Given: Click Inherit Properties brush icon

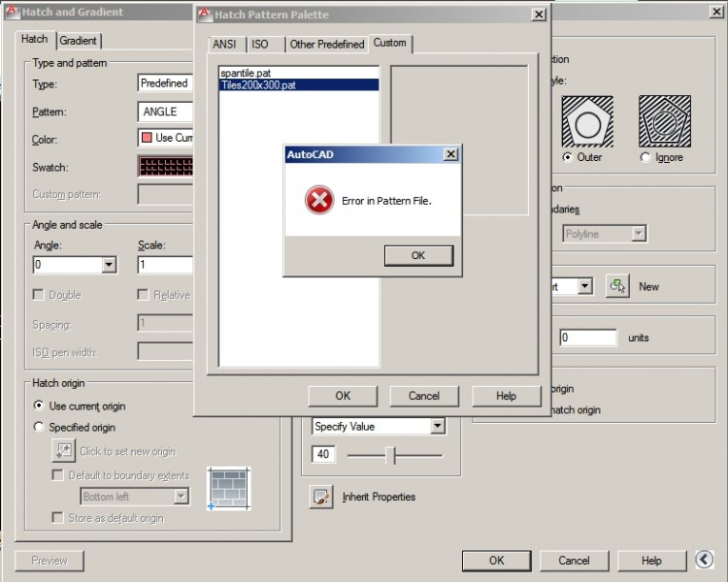Looking at the screenshot, I should pos(321,497).
